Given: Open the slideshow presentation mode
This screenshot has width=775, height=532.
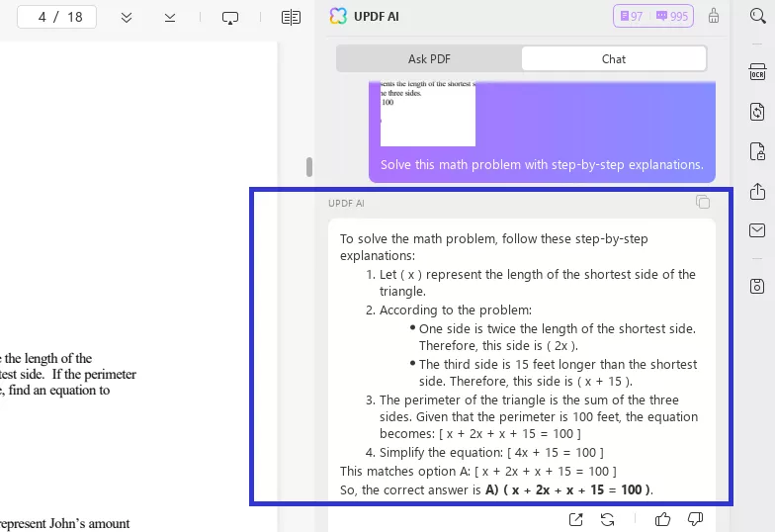Looking at the screenshot, I should click(230, 18).
